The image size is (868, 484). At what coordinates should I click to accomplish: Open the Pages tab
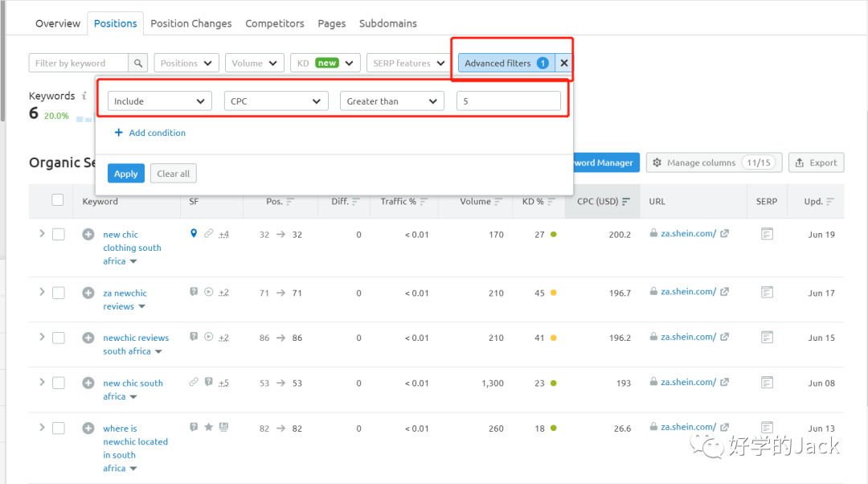[x=332, y=23]
